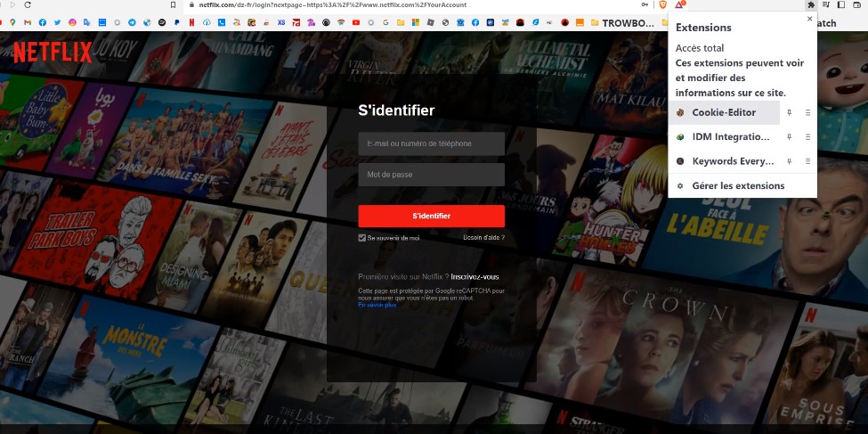Open more options for Keywords Everywhere
The height and width of the screenshot is (434, 868).
[x=807, y=161]
